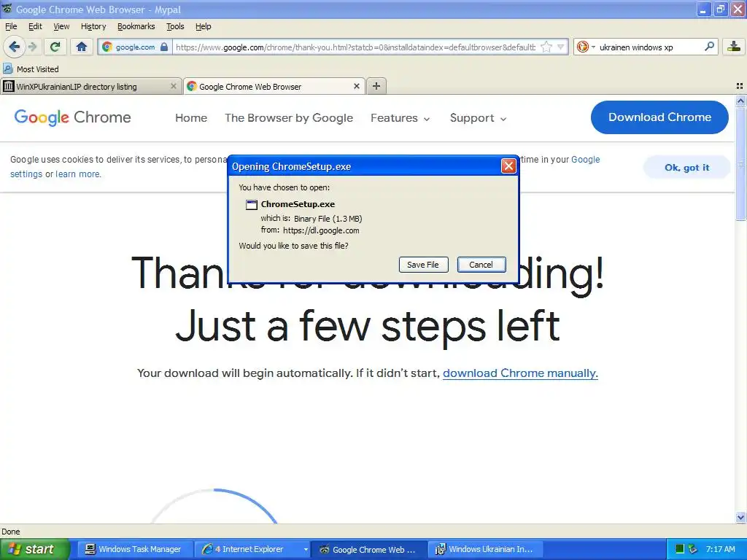Screen dimensions: 747x560
Task: Expand the Features menu on page
Action: (x=400, y=118)
